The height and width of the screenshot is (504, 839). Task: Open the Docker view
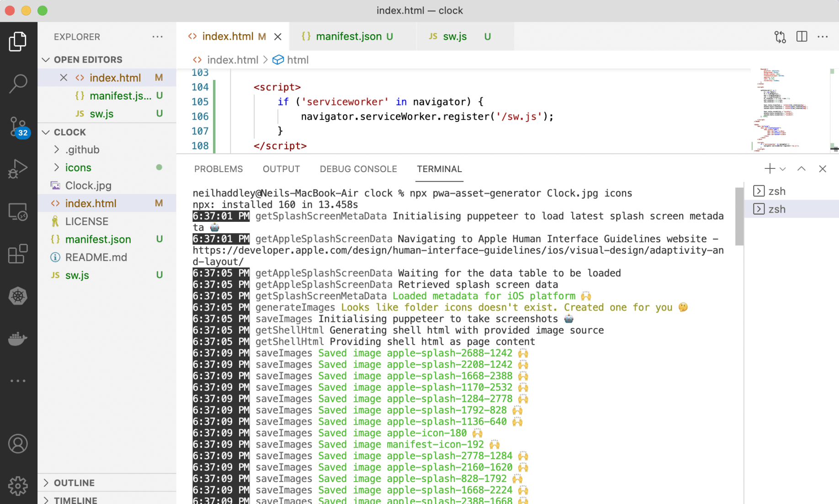click(18, 339)
